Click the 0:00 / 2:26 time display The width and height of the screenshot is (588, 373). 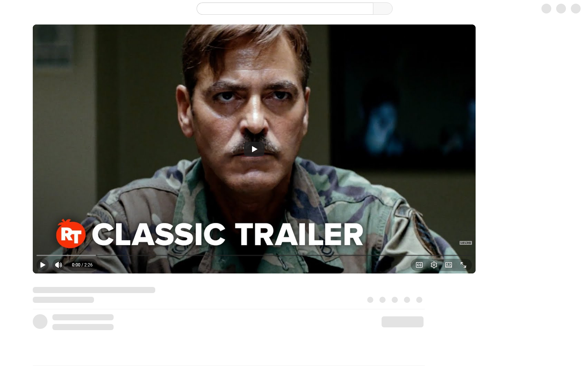pyautogui.click(x=82, y=265)
